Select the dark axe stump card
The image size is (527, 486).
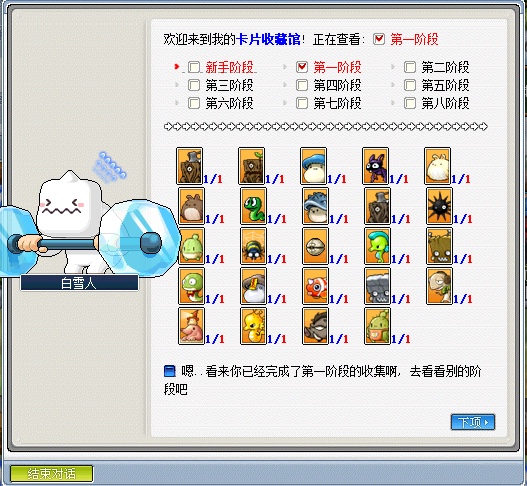[377, 206]
